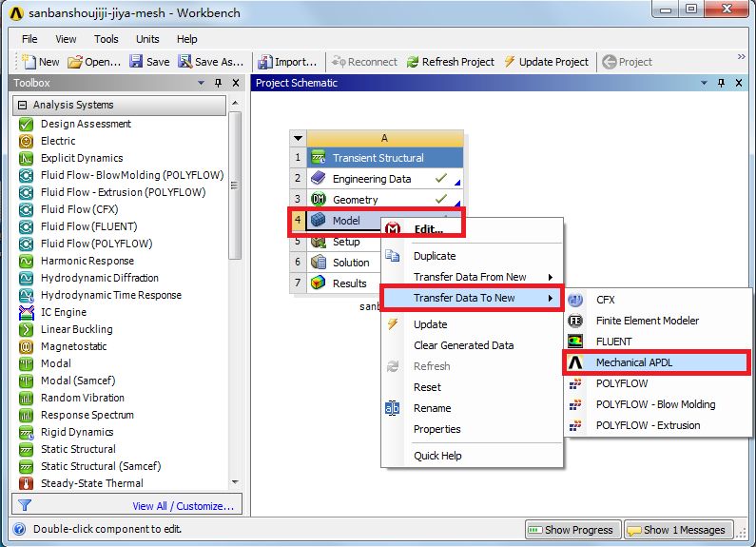This screenshot has height=547, width=756.
Task: Select the Transient Structural header cell
Action: tap(385, 158)
